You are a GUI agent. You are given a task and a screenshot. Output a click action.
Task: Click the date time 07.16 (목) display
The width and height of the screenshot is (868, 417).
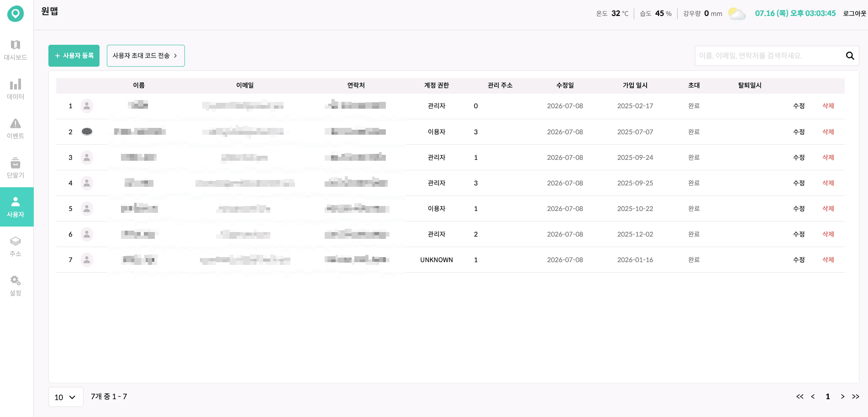795,14
